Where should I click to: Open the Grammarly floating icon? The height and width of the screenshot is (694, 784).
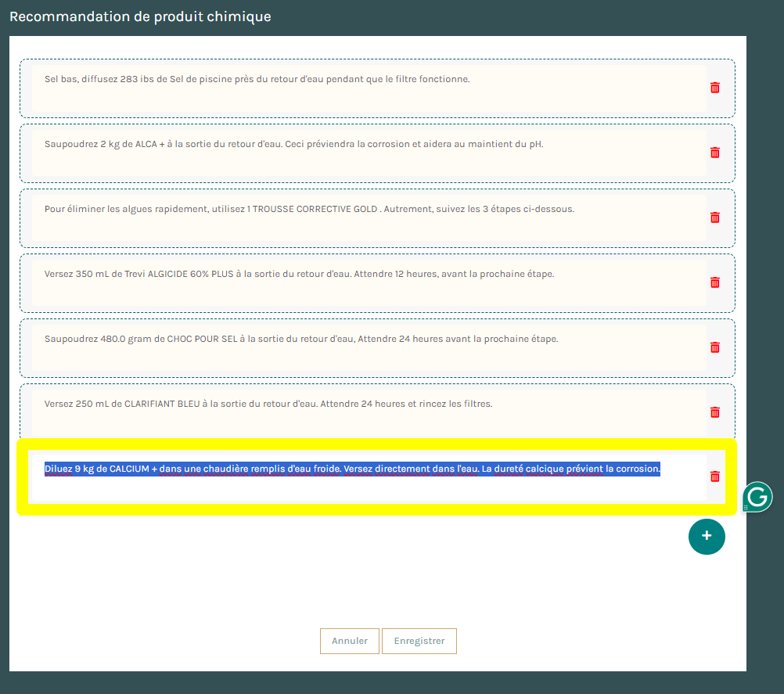757,497
